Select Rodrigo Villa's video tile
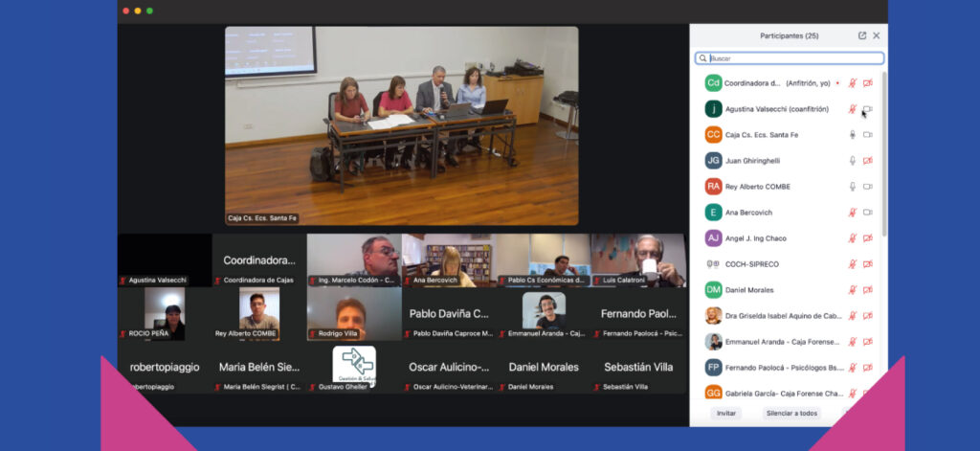The width and height of the screenshot is (980, 451). [354, 313]
